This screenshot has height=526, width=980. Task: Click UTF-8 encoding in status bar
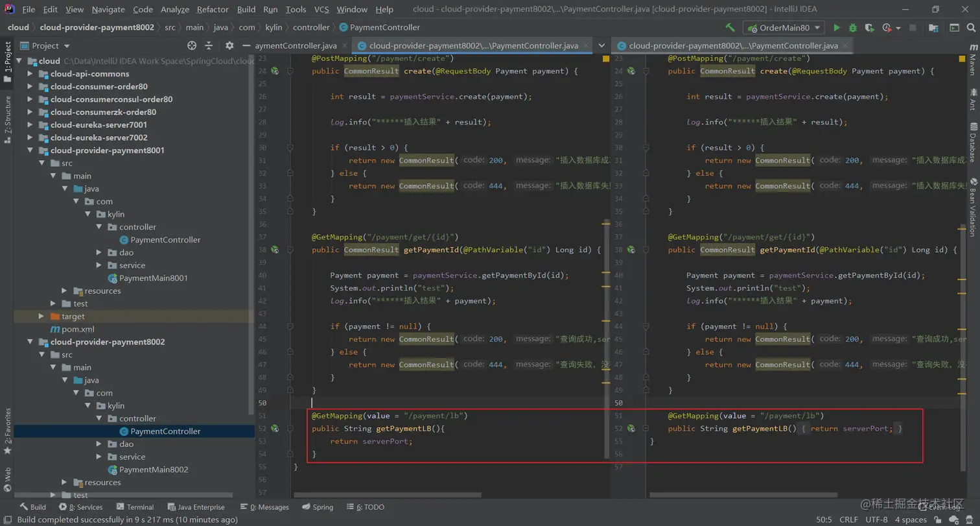[876, 520]
